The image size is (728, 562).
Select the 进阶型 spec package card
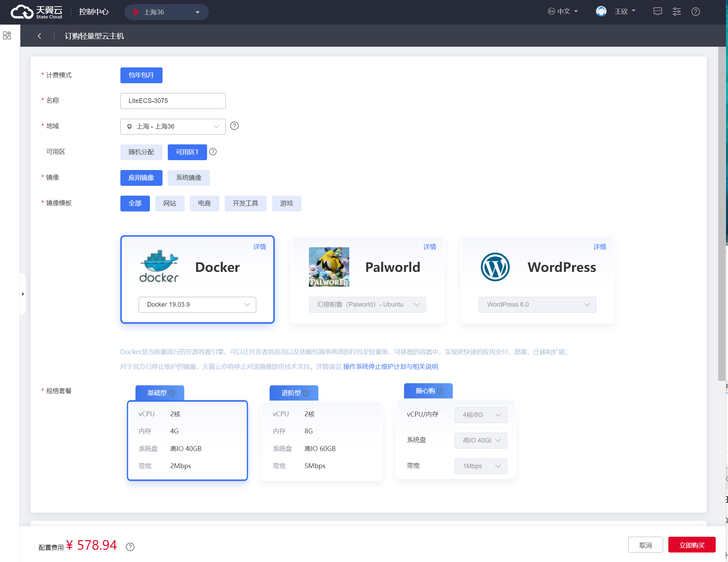(x=322, y=441)
